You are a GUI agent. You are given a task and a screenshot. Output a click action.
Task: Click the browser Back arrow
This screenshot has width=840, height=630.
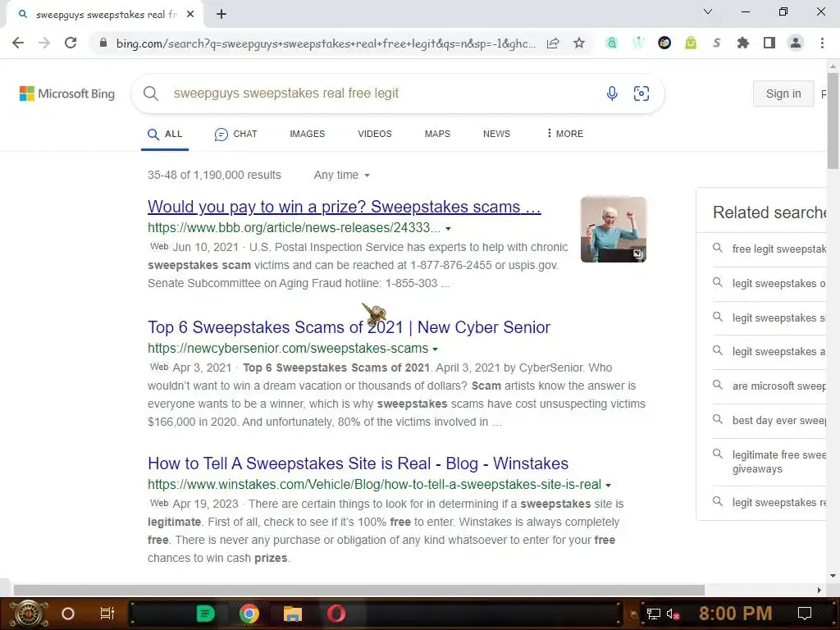[x=18, y=43]
